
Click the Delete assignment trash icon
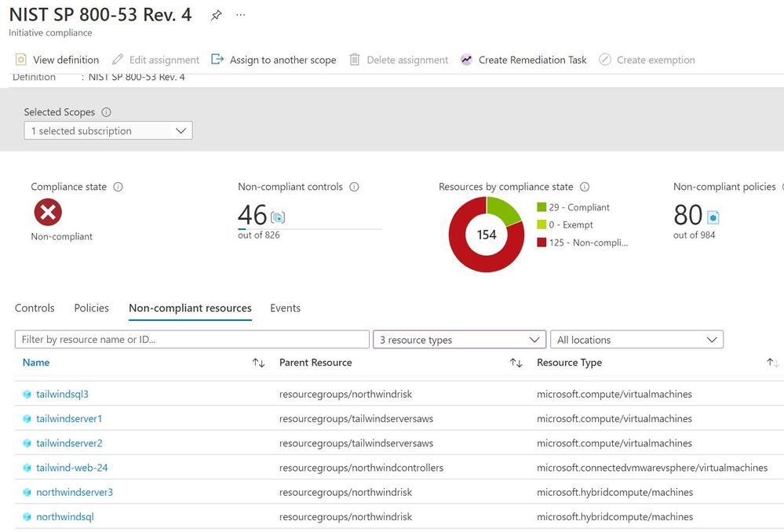355,60
